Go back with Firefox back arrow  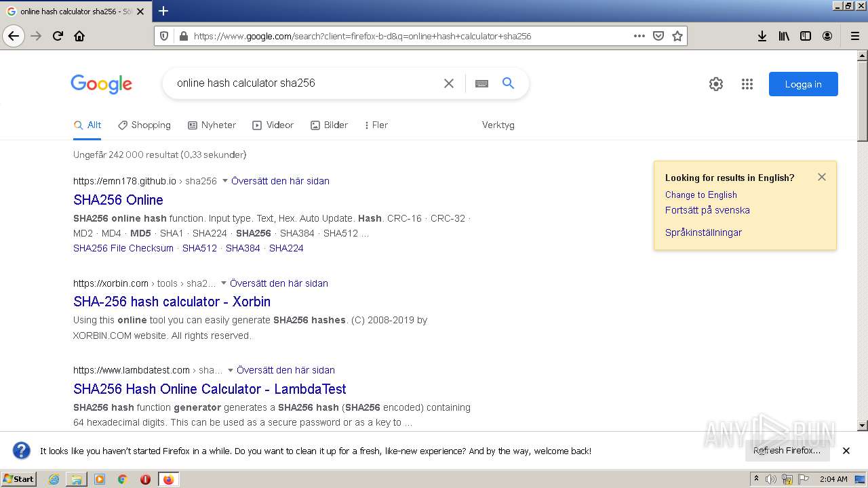coord(14,36)
